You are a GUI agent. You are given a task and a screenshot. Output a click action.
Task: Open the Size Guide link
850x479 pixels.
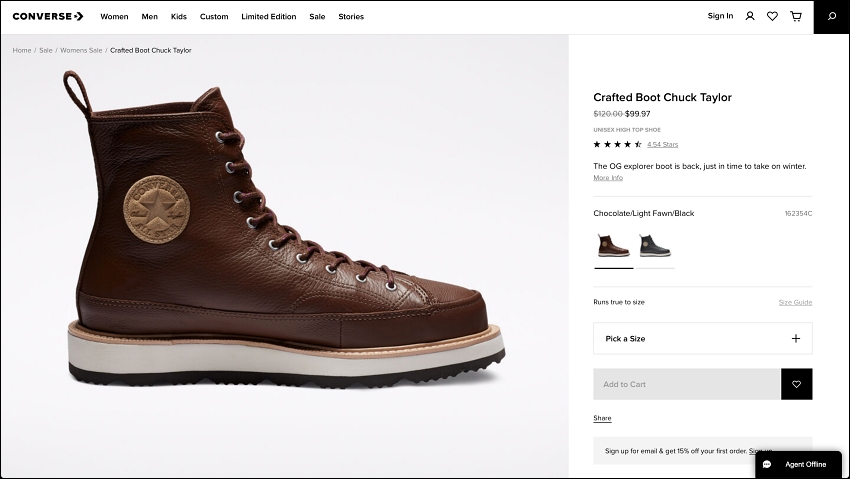point(795,302)
